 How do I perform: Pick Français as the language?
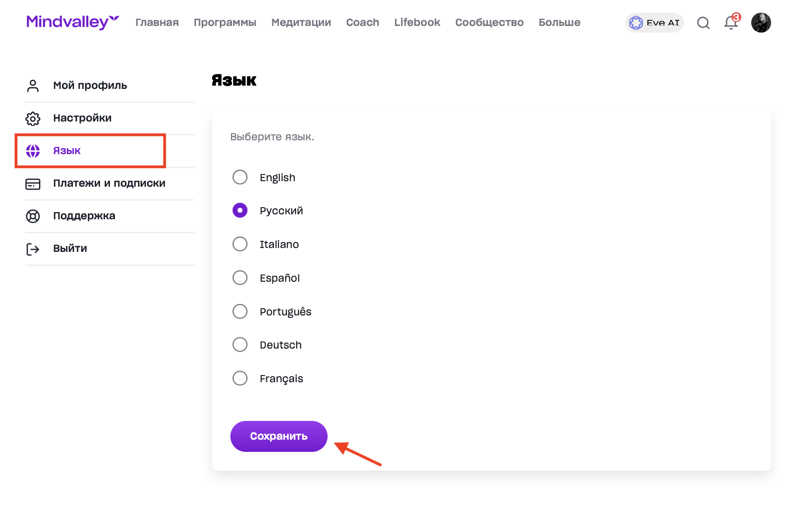point(240,378)
